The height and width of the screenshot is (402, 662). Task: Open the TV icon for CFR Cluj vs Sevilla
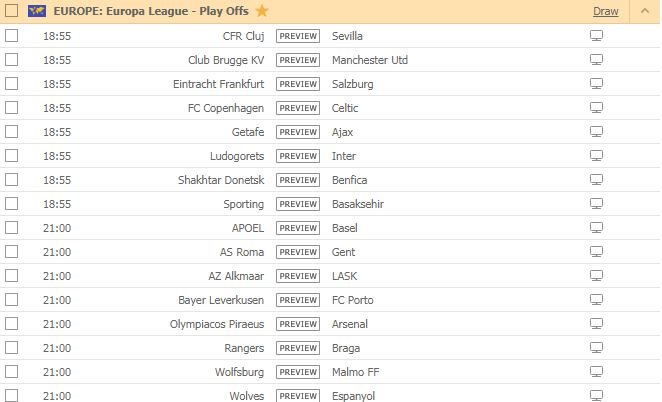coord(596,36)
